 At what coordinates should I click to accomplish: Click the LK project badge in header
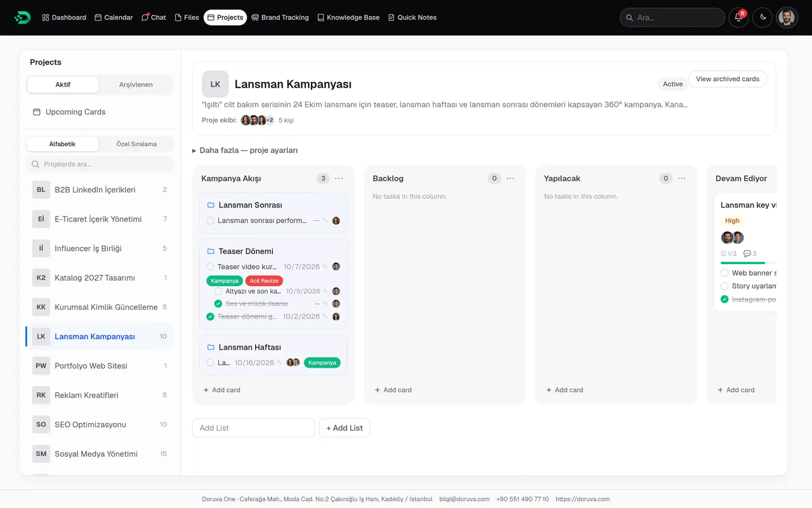click(215, 84)
